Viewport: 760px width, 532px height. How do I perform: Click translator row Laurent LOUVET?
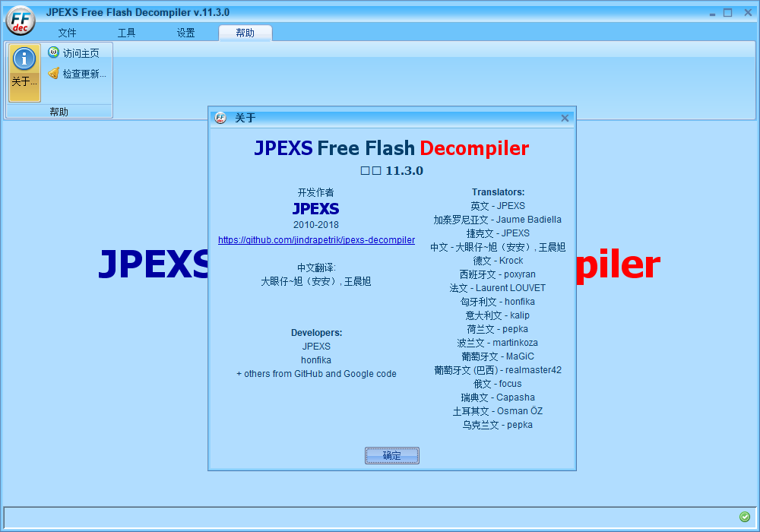(x=498, y=288)
